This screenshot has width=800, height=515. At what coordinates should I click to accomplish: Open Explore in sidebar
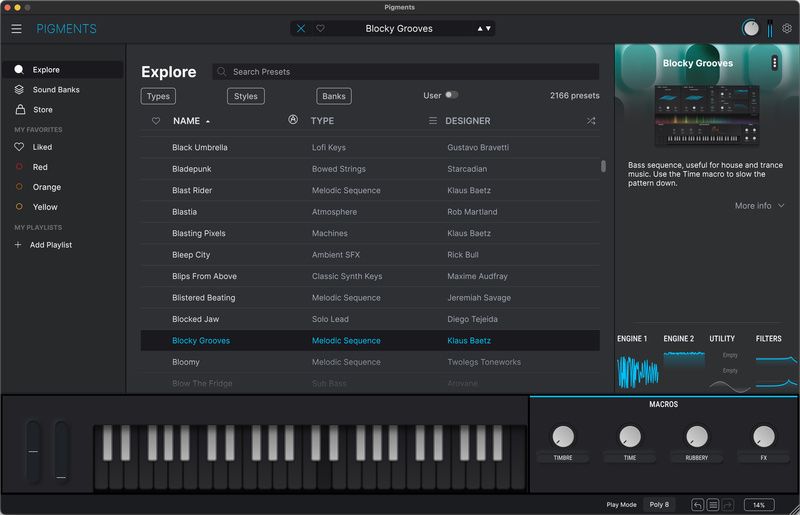(x=62, y=69)
